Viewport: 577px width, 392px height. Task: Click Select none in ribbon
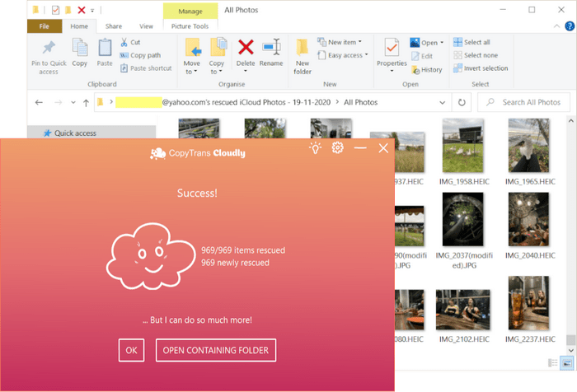tap(476, 55)
